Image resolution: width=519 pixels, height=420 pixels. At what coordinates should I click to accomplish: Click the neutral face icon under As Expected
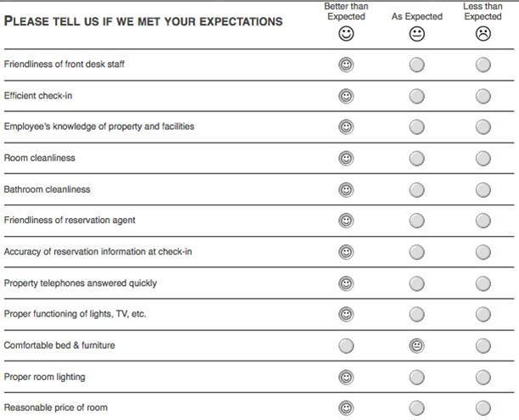tap(416, 34)
